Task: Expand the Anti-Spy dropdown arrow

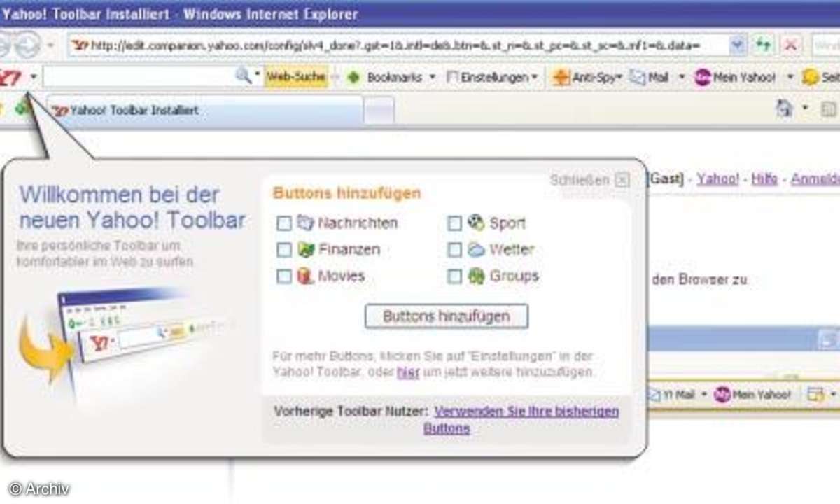Action: [x=619, y=77]
